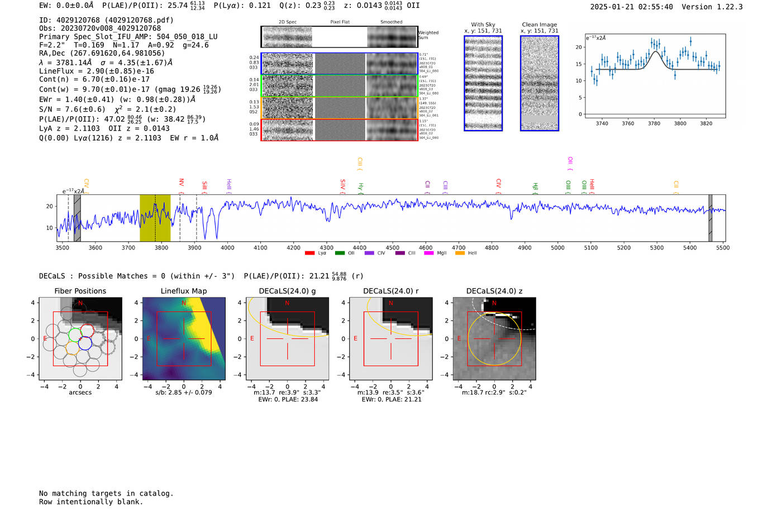Select the No matching targets in catalog text
782x532 pixels.
[x=106, y=493]
